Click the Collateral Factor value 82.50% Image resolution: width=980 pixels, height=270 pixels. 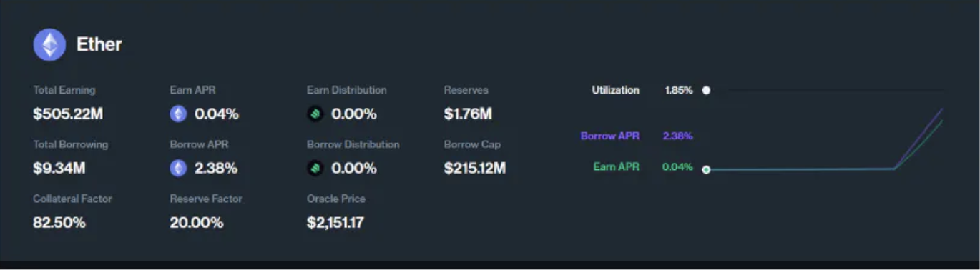[x=59, y=222]
